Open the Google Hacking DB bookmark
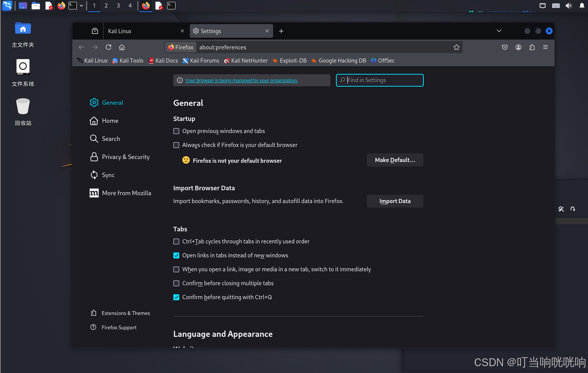The image size is (588, 373). tap(339, 61)
